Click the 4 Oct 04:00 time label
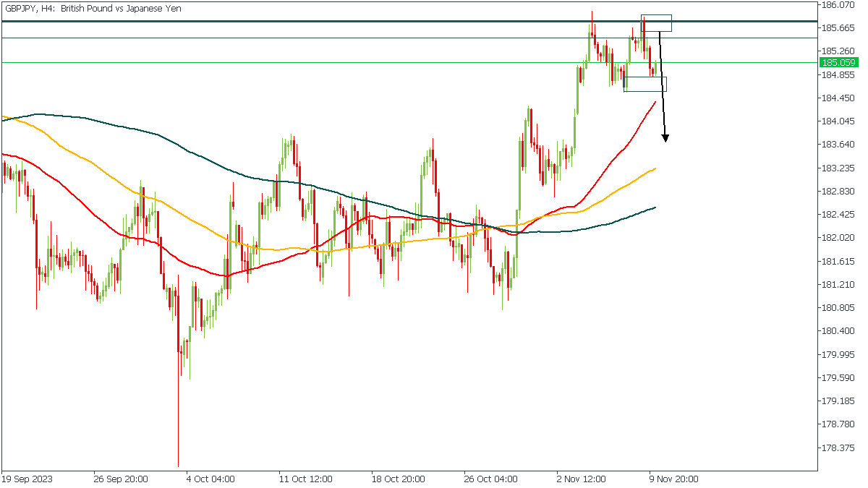Screen dimensions: 868x488 click(x=210, y=479)
